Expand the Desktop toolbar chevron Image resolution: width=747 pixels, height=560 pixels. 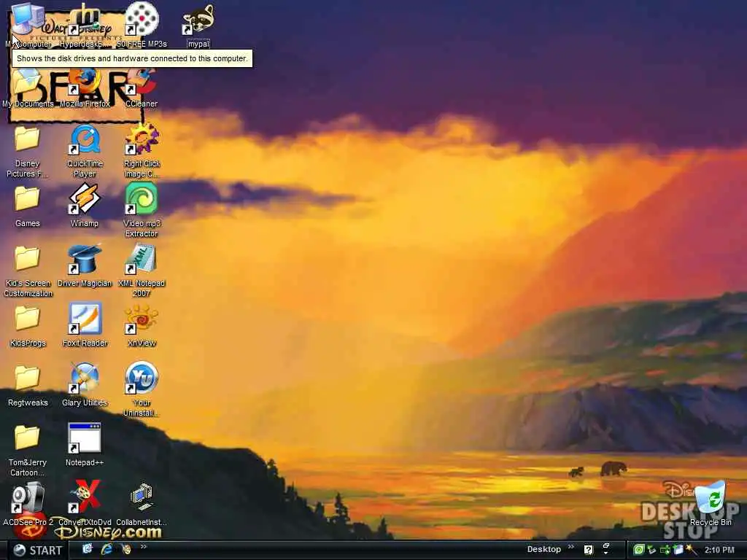click(570, 547)
